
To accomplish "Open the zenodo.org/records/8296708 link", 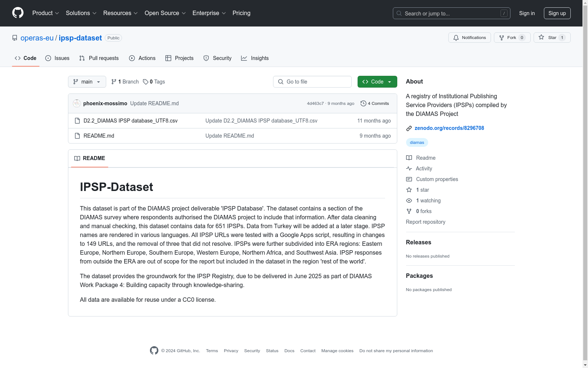I will 449,128.
